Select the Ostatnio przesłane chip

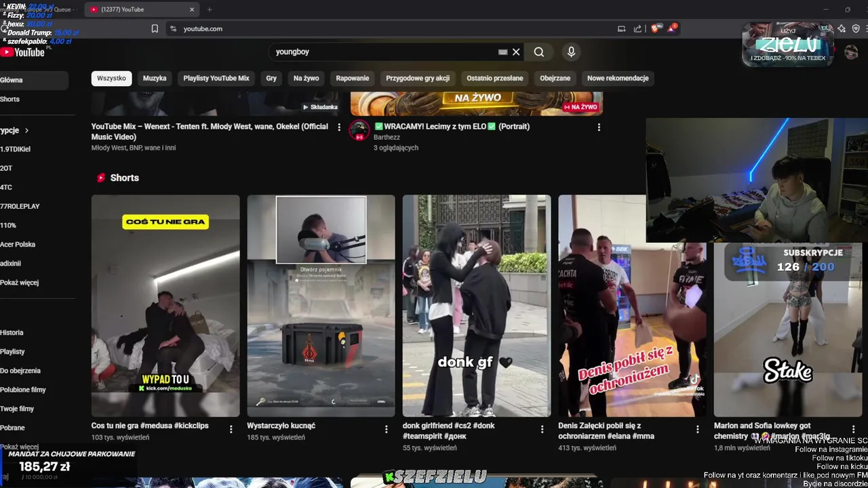pos(495,78)
